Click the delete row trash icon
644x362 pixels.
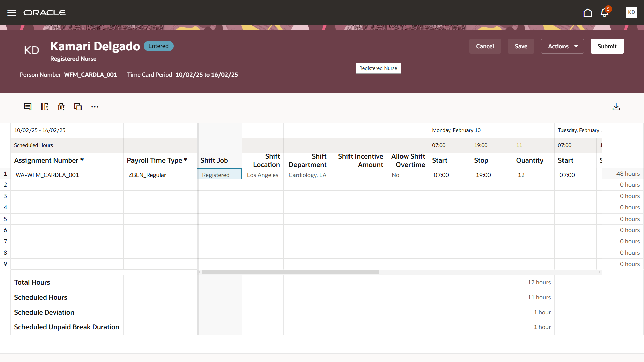coord(61,107)
